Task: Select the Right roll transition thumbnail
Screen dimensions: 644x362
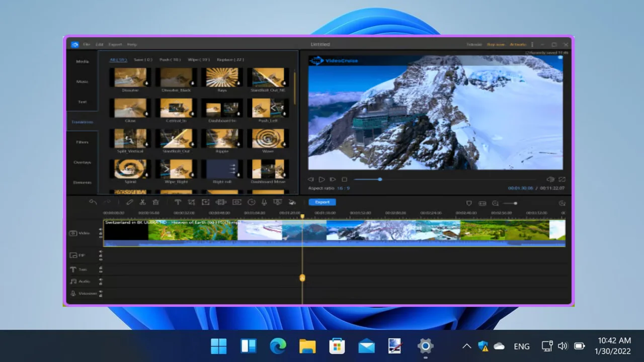Action: [x=222, y=169]
